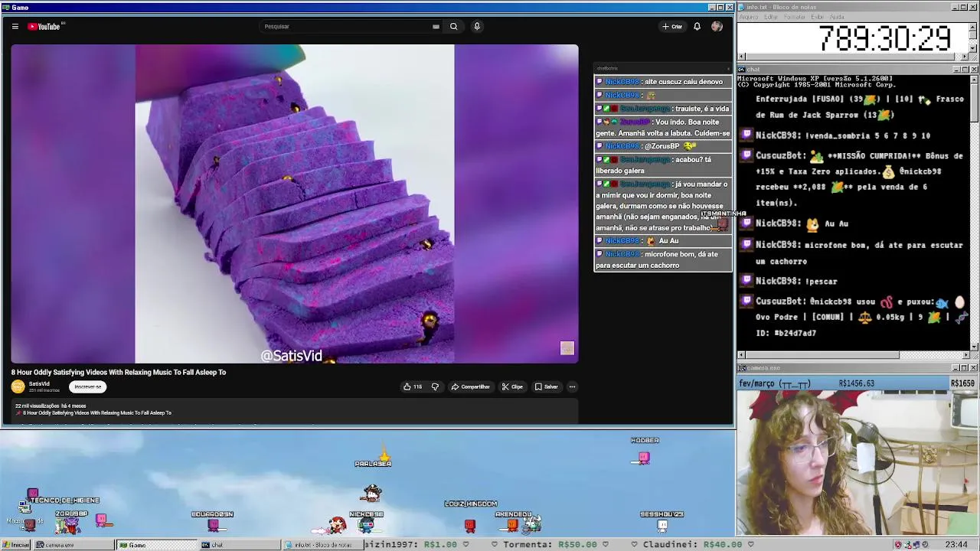The height and width of the screenshot is (551, 980).
Task: Open the Windows Iniciar start button
Action: click(16, 544)
